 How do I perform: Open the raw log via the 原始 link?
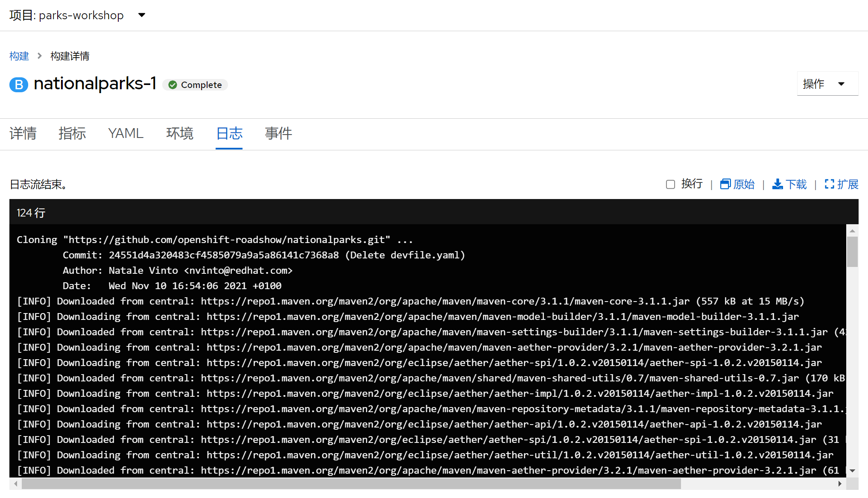point(744,184)
